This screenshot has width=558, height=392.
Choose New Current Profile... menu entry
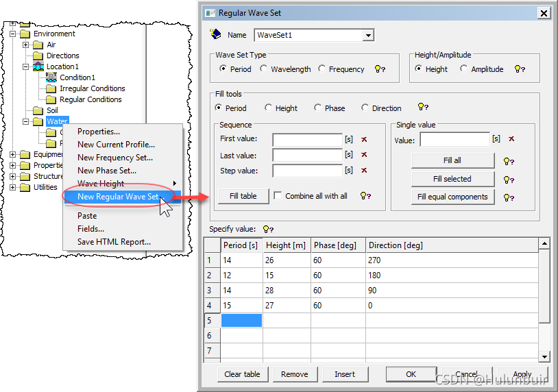[x=123, y=145]
